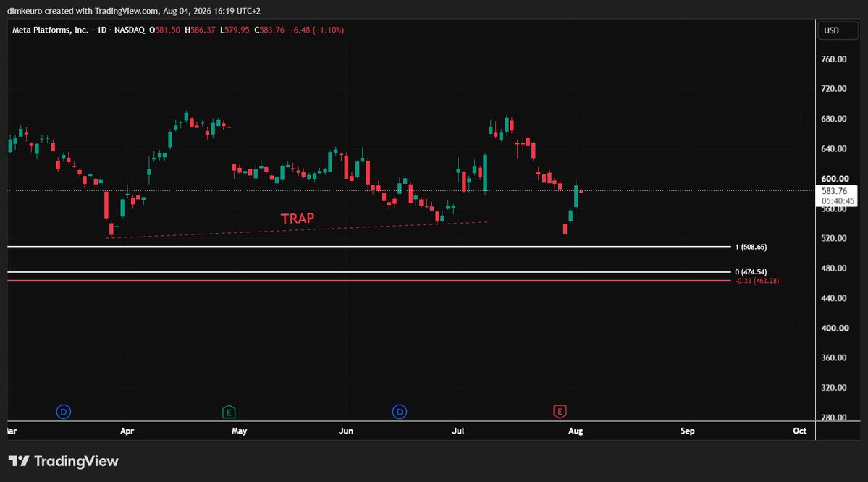The height and width of the screenshot is (482, 868).
Task: Click the Sep label on time axis
Action: (x=687, y=431)
